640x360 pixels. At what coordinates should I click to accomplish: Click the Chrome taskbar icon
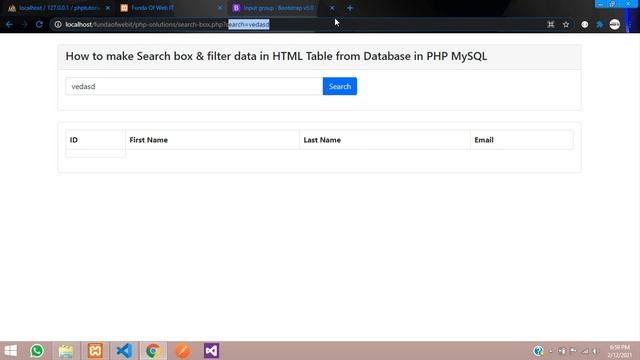[153, 351]
